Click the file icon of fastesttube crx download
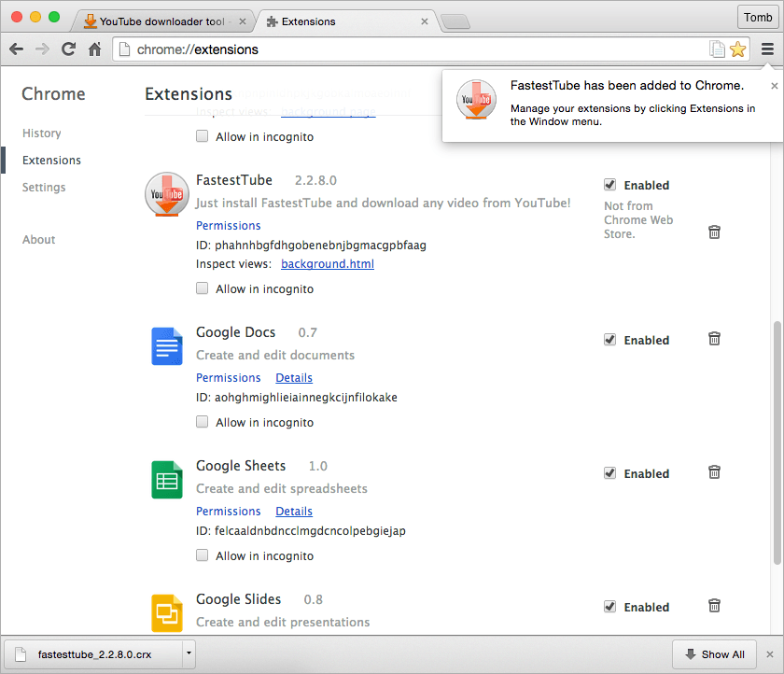784x674 pixels. [21, 654]
